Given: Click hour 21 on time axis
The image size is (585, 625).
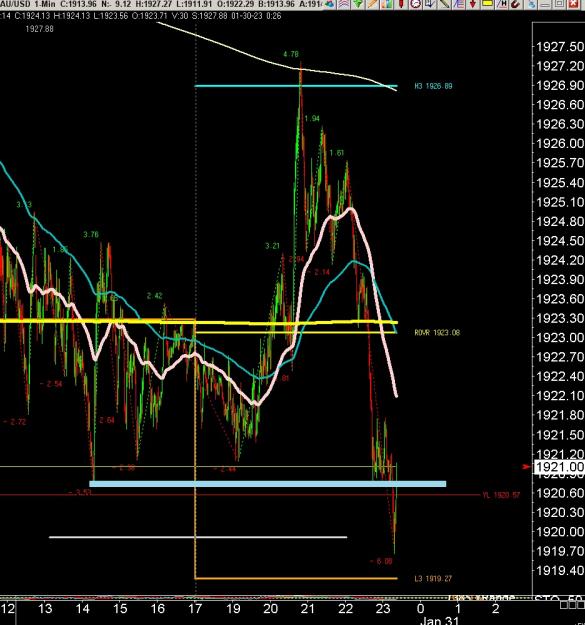Looking at the screenshot, I should (308, 609).
